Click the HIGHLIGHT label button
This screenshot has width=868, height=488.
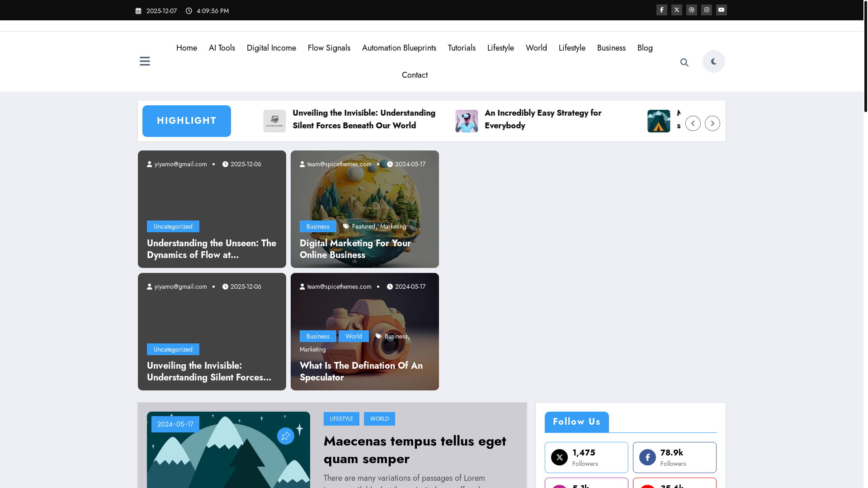186,121
